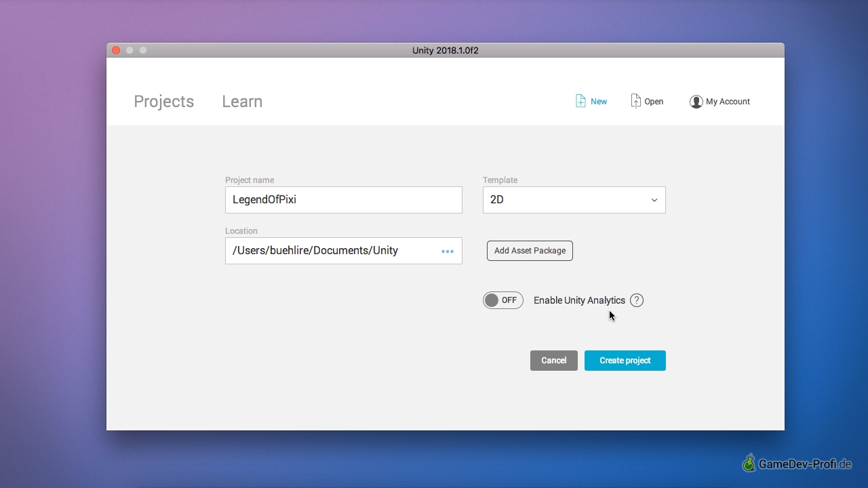
Task: Click the Template dropdown chevron arrow
Action: pos(654,200)
